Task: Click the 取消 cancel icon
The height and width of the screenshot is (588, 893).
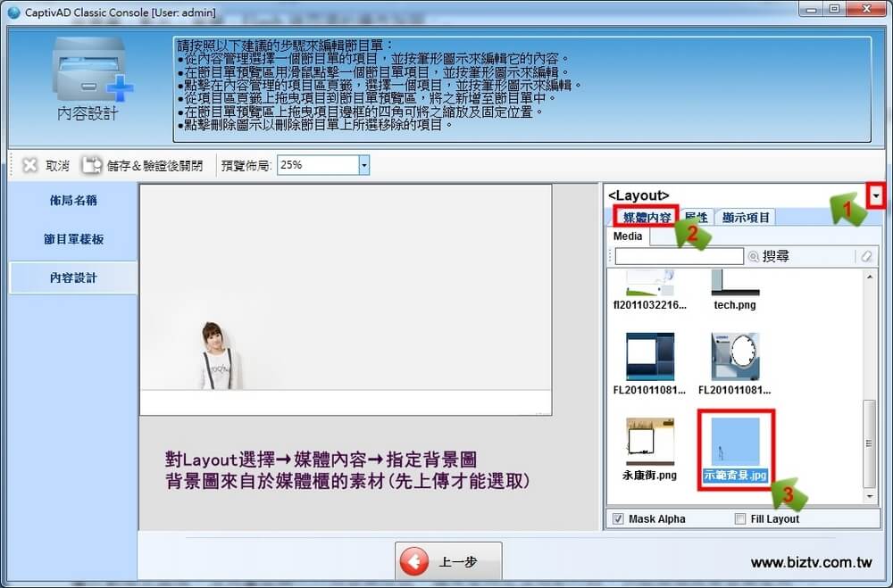Action: point(30,165)
